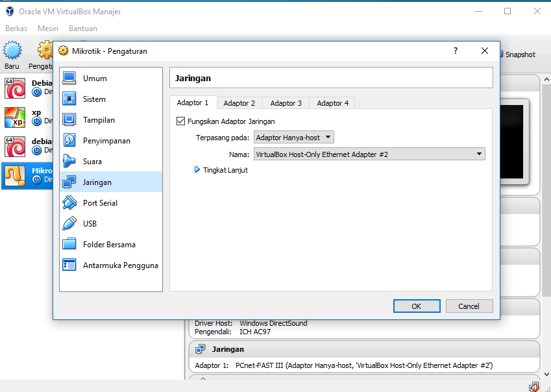Screen dimensions: 551x392
Task: Open the Tampilan settings category
Action: pyautogui.click(x=111, y=120)
